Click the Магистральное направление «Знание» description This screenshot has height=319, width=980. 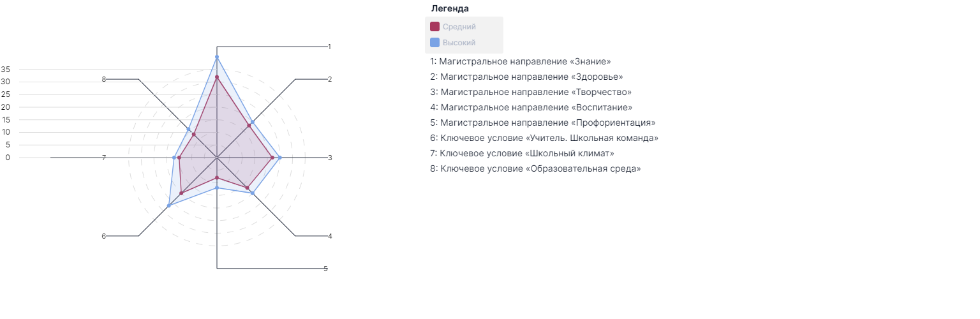[521, 61]
